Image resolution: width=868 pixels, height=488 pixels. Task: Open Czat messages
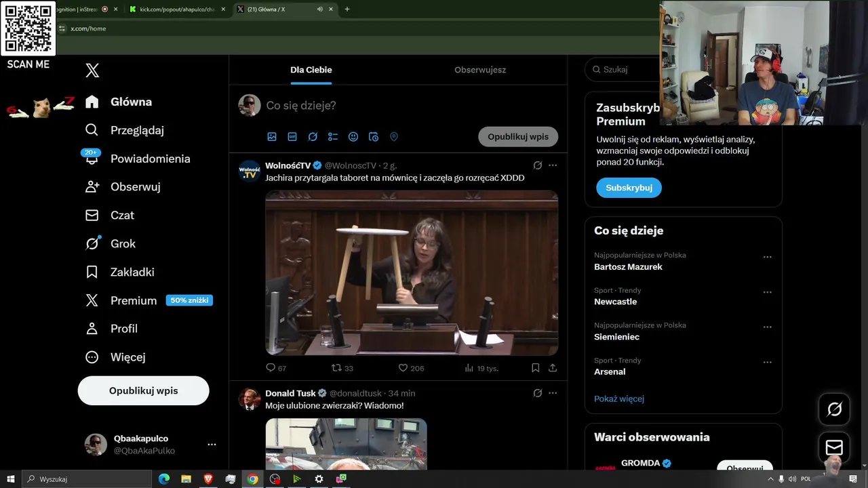tap(110, 216)
